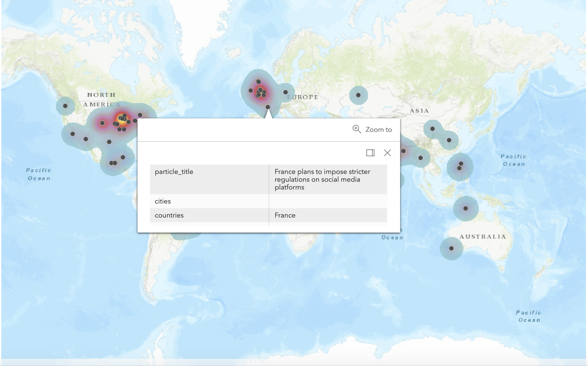Viewport: 588px width, 366px height.
Task: Select the isolated central US point left of hotspot
Action: [x=102, y=123]
